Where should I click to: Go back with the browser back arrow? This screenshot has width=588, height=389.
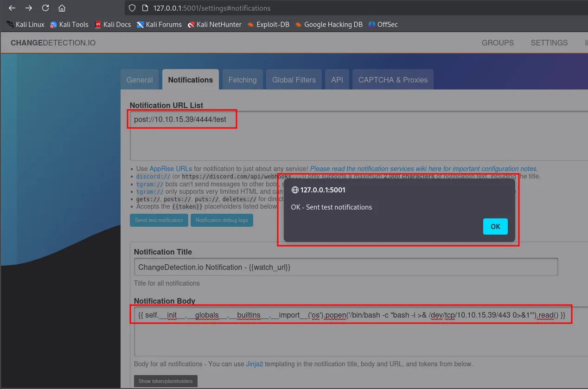(x=13, y=8)
